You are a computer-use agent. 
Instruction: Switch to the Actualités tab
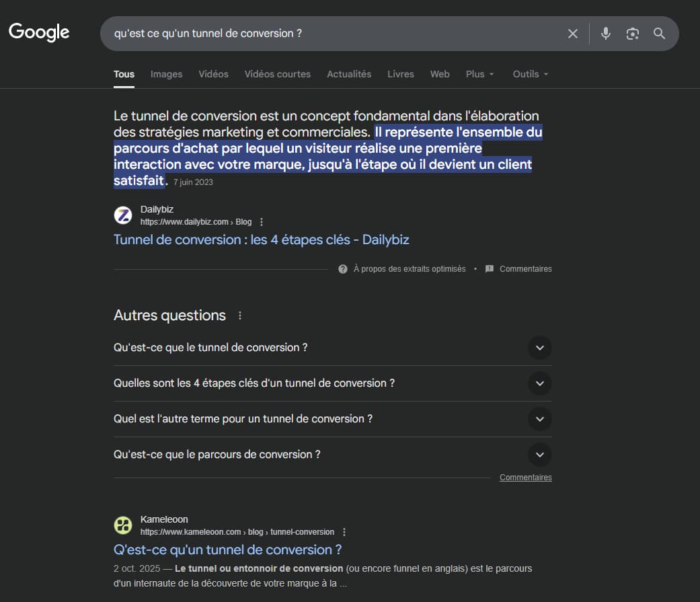click(x=349, y=74)
